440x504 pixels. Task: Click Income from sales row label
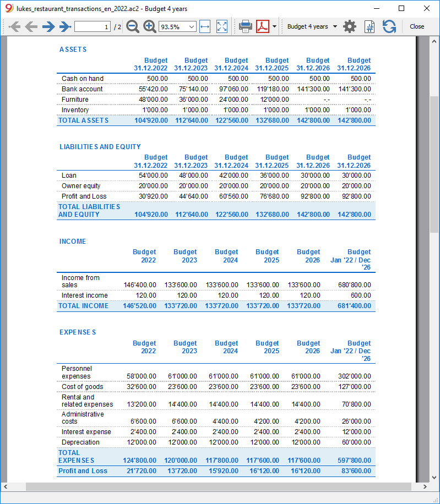[80, 281]
